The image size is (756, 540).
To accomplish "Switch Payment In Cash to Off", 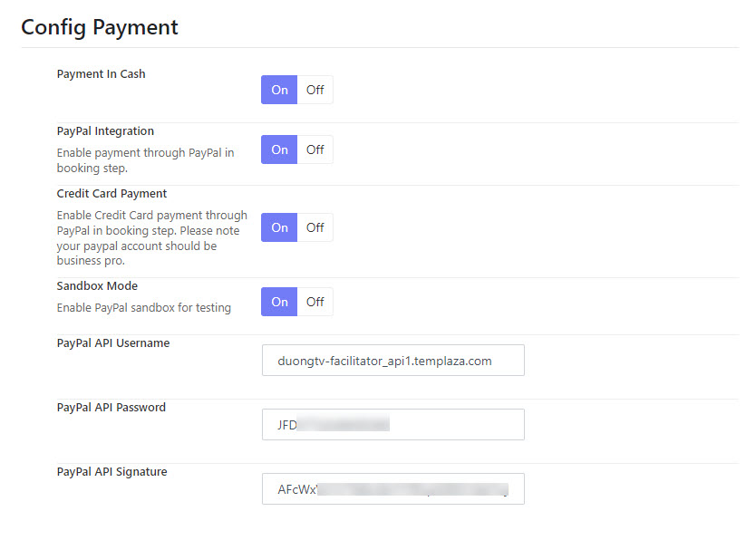I will pyautogui.click(x=315, y=90).
